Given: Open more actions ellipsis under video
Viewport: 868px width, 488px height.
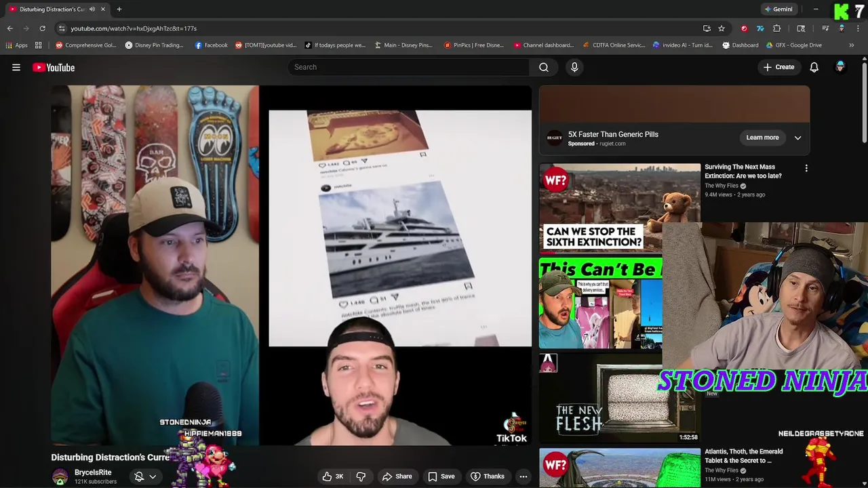Looking at the screenshot, I should pyautogui.click(x=524, y=476).
